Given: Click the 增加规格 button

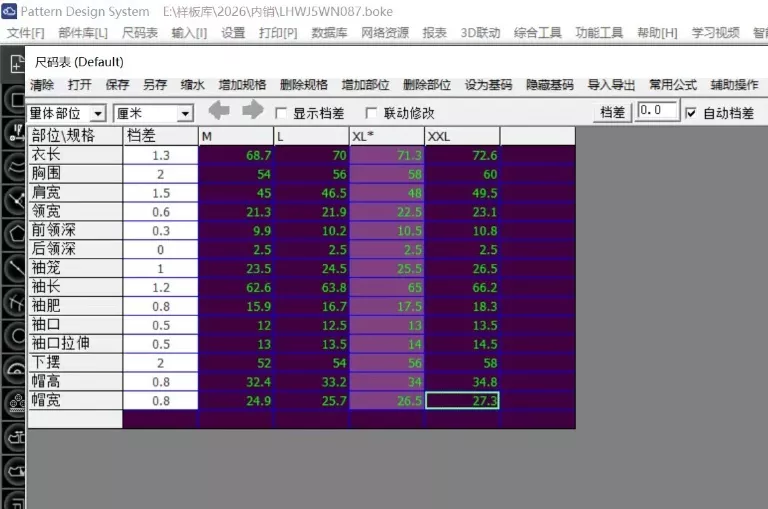Looking at the screenshot, I should point(242,85).
